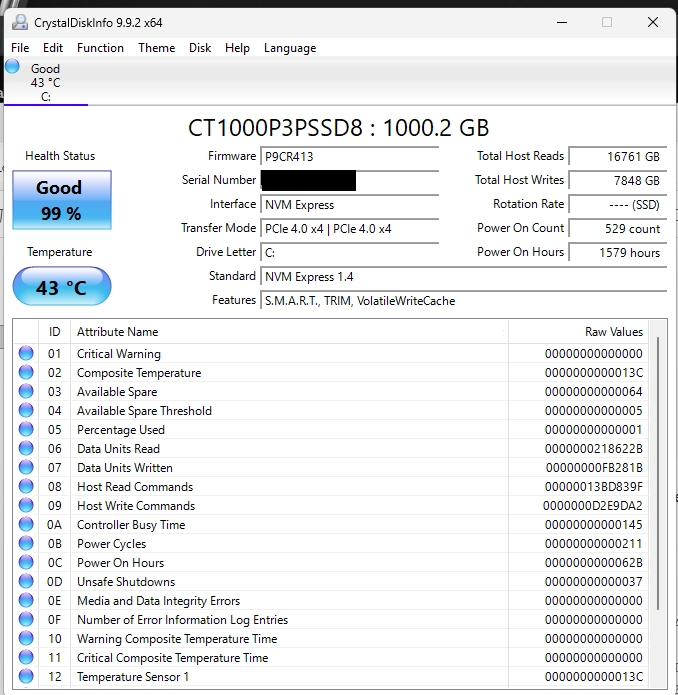Click the Attribute Name column header

coord(289,332)
